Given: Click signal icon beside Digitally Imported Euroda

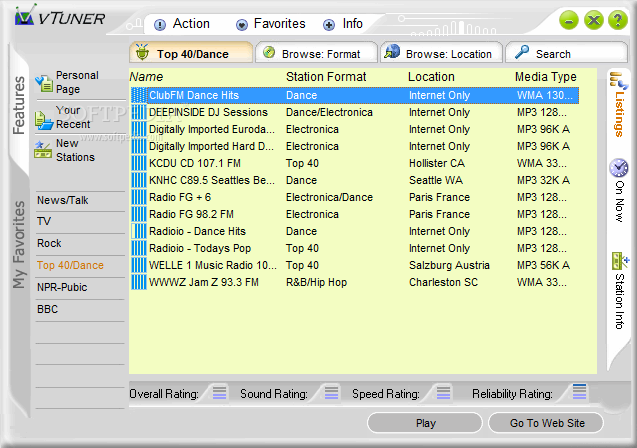Looking at the screenshot, I should coord(139,129).
